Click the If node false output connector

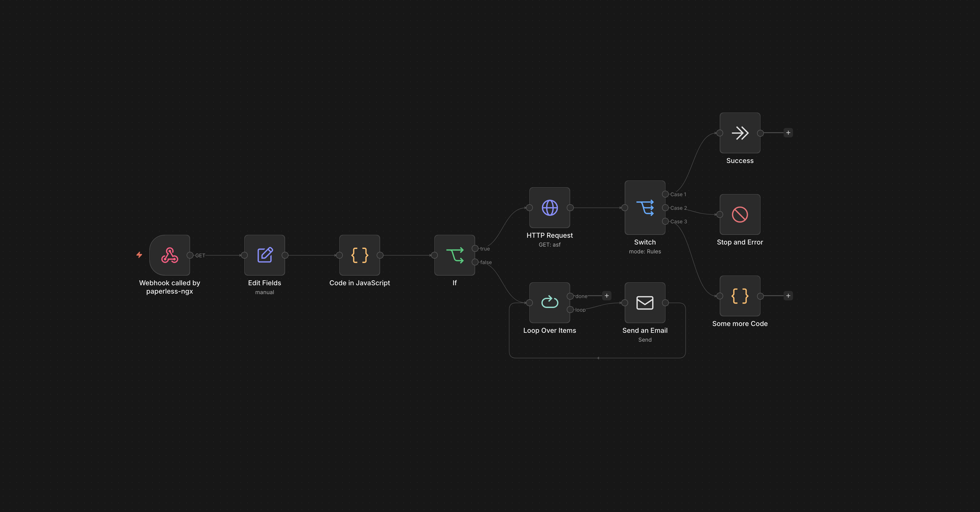click(475, 262)
